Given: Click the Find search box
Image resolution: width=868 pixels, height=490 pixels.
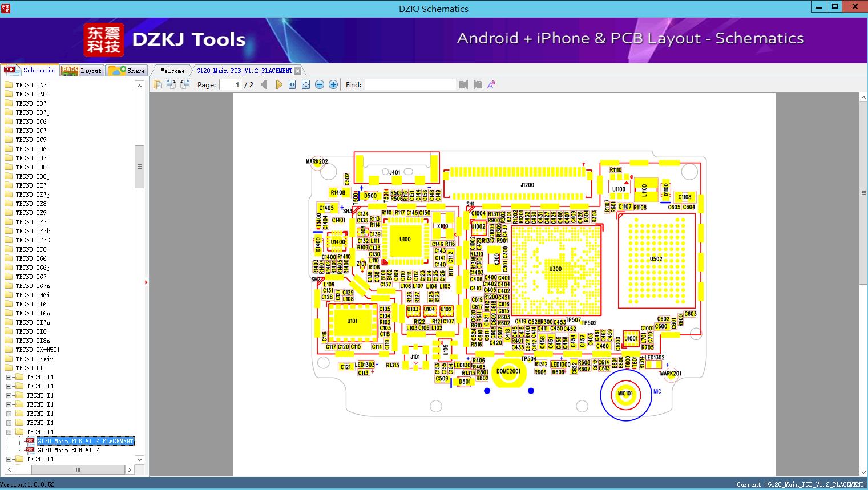Looking at the screenshot, I should pyautogui.click(x=410, y=84).
